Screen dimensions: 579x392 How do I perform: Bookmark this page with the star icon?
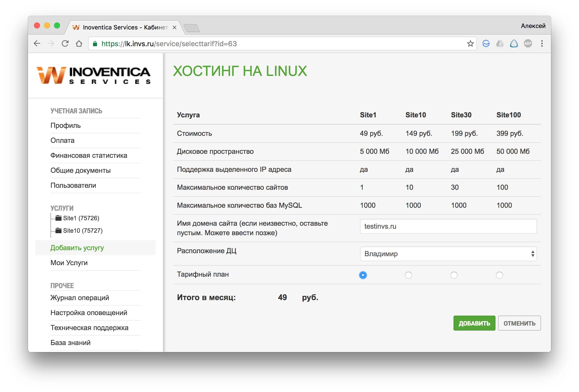(470, 43)
